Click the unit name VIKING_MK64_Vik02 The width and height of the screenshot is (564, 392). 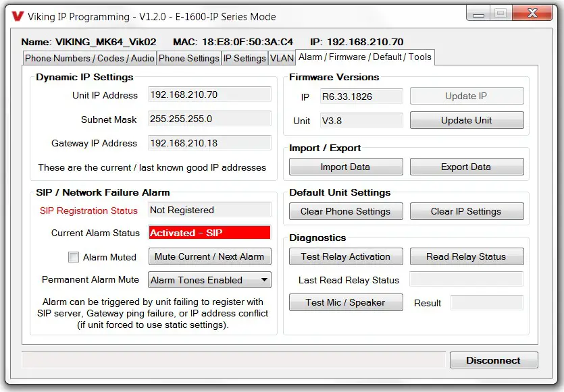click(x=106, y=42)
